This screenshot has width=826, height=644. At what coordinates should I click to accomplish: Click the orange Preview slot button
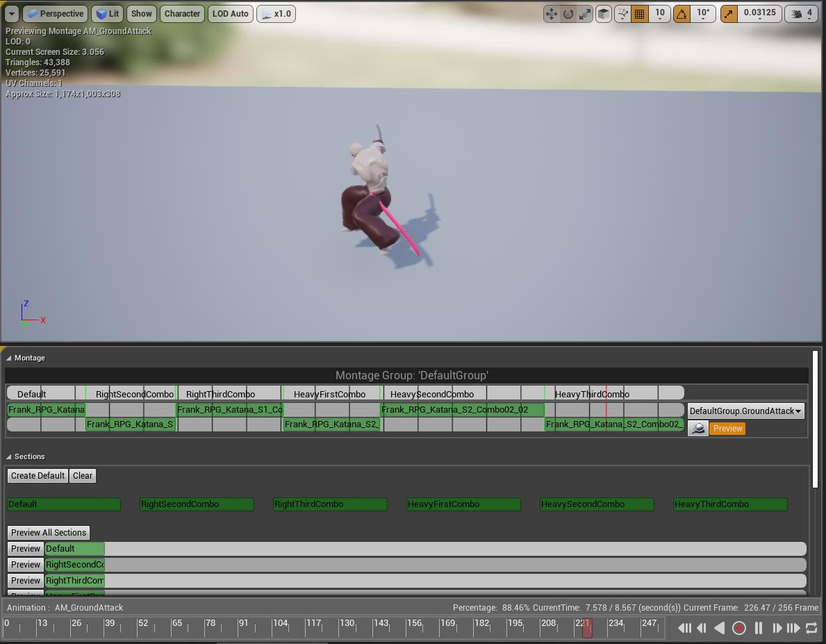coord(727,429)
